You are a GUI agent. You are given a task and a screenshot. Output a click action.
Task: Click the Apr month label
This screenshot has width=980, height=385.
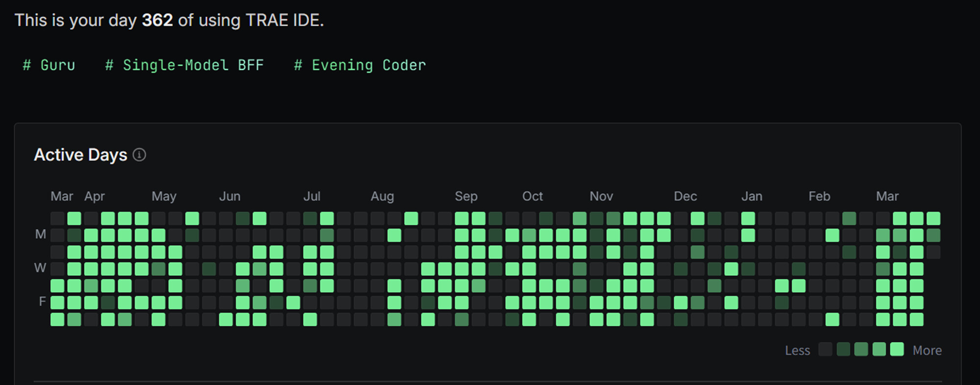[x=95, y=196]
